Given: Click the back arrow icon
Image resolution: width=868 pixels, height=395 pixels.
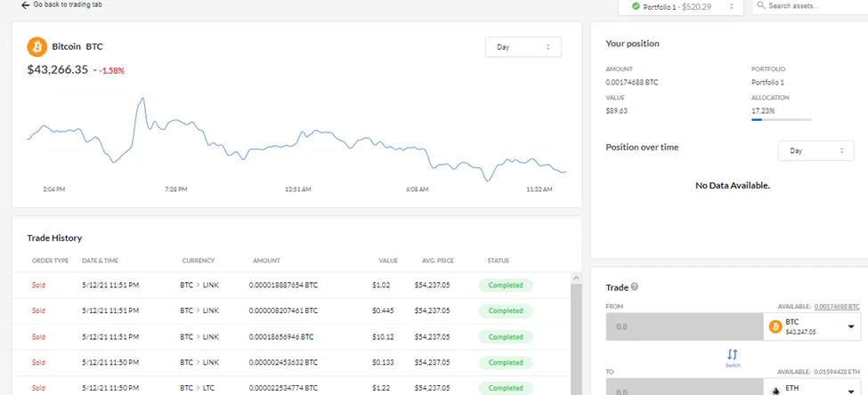Looking at the screenshot, I should pos(25,5).
